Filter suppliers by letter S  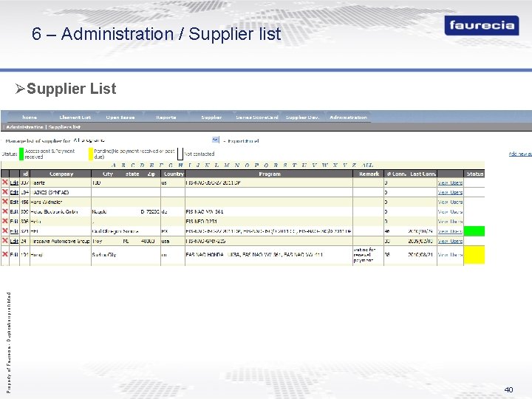point(285,166)
